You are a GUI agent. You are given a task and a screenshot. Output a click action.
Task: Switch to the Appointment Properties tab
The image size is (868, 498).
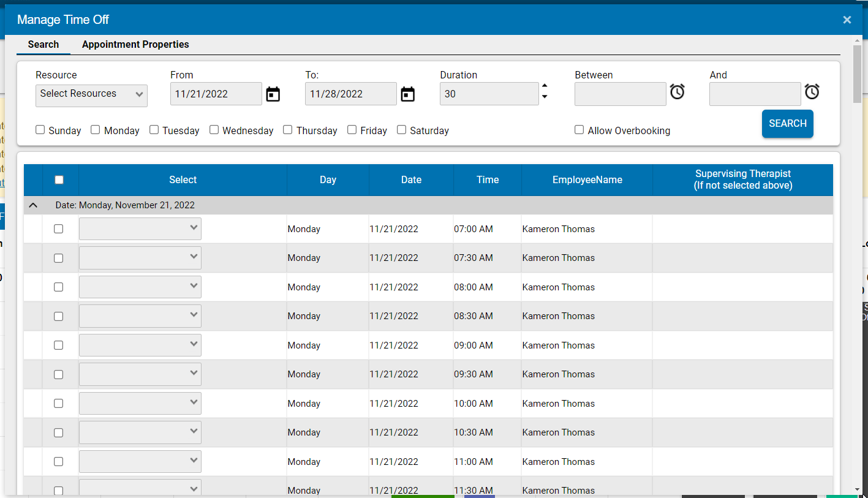(x=135, y=44)
